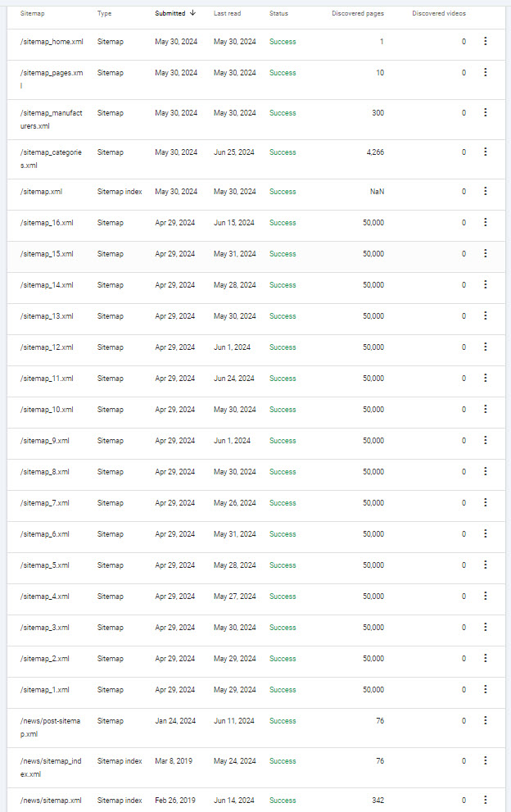The height and width of the screenshot is (812, 511).
Task: Open three-dot menu for /sitemap_pages.xml
Action: tap(485, 72)
